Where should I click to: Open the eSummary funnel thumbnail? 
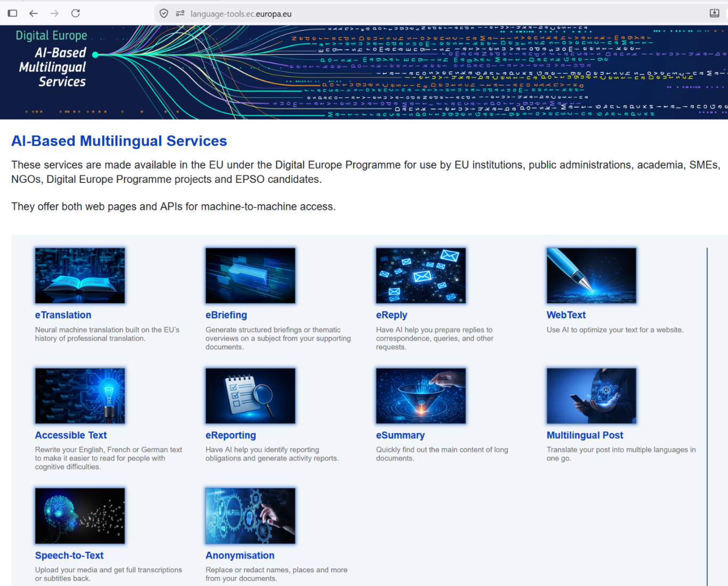[x=421, y=396]
